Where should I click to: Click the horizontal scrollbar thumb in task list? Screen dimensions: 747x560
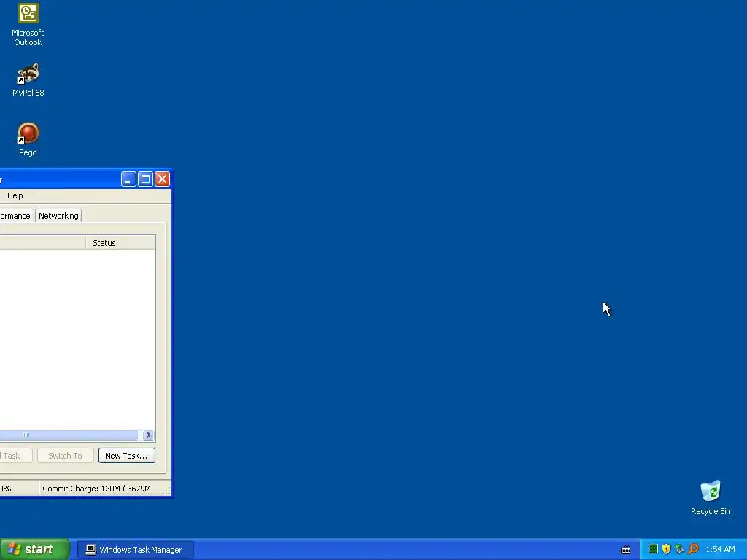tap(69, 435)
